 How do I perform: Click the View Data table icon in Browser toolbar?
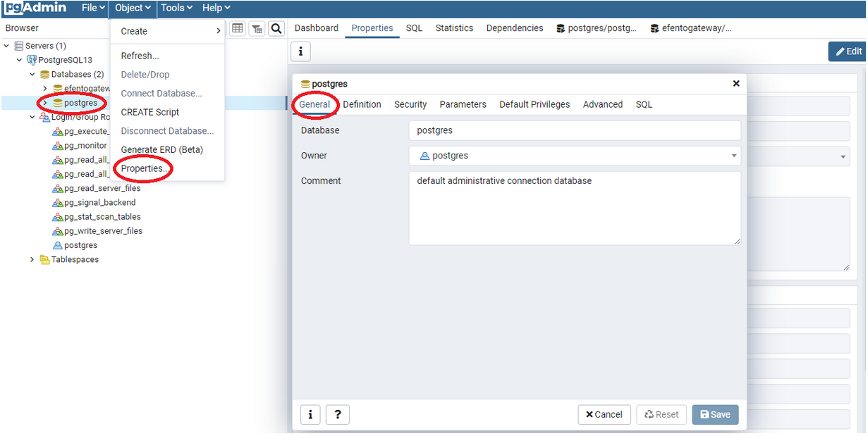point(238,28)
